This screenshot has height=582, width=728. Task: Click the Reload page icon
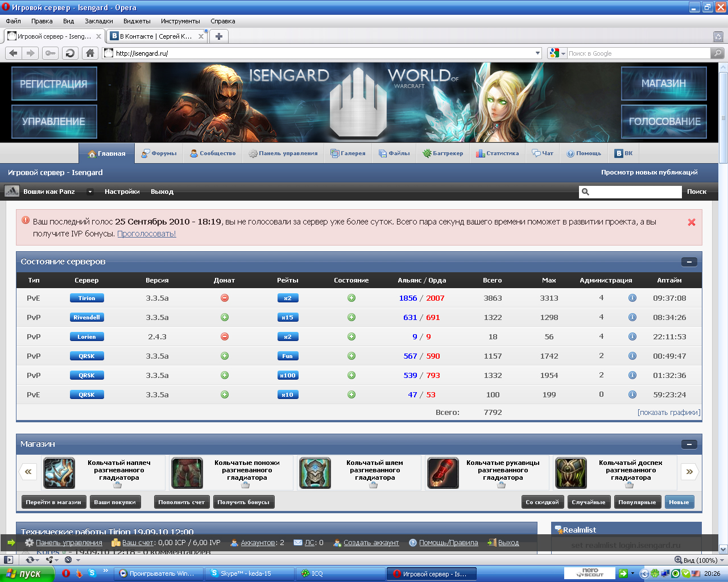pyautogui.click(x=70, y=53)
